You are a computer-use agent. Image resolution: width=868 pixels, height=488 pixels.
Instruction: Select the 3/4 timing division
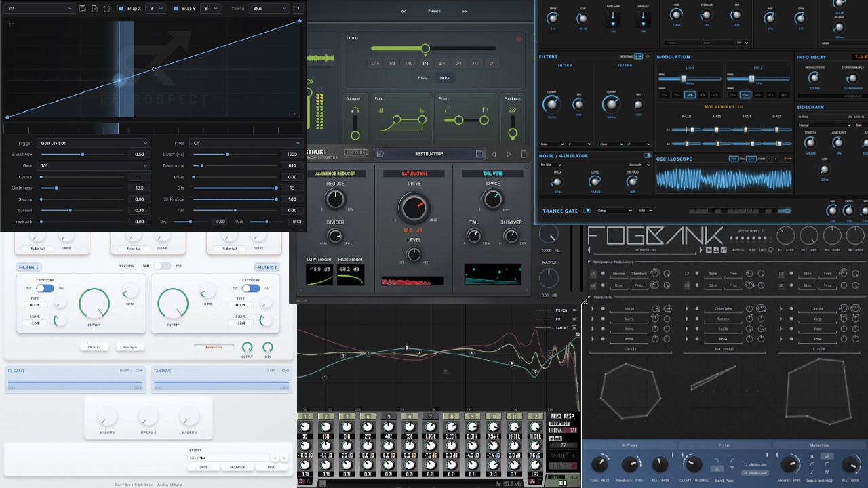[458, 64]
